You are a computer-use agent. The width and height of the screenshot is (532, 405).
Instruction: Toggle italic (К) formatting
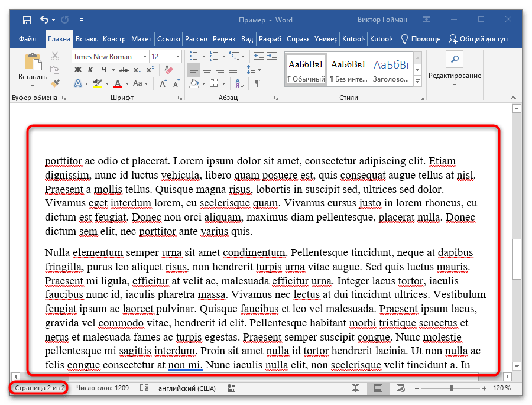[x=90, y=70]
